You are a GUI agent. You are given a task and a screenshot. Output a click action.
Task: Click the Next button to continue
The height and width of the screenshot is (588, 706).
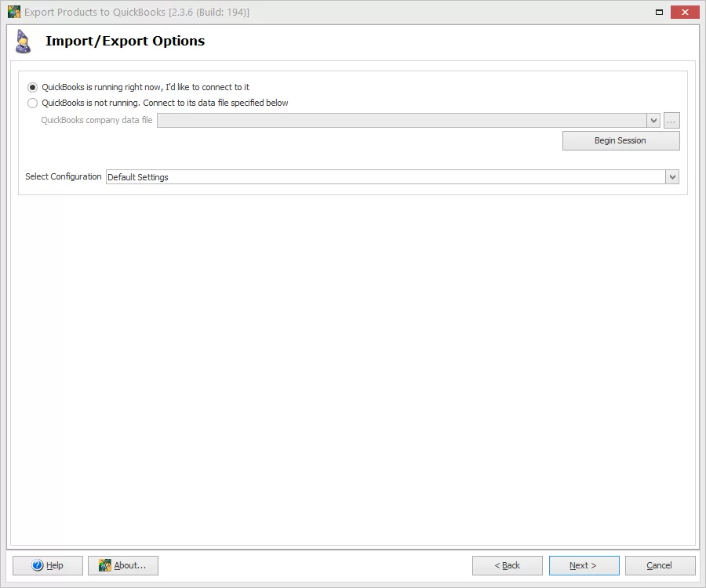point(584,565)
